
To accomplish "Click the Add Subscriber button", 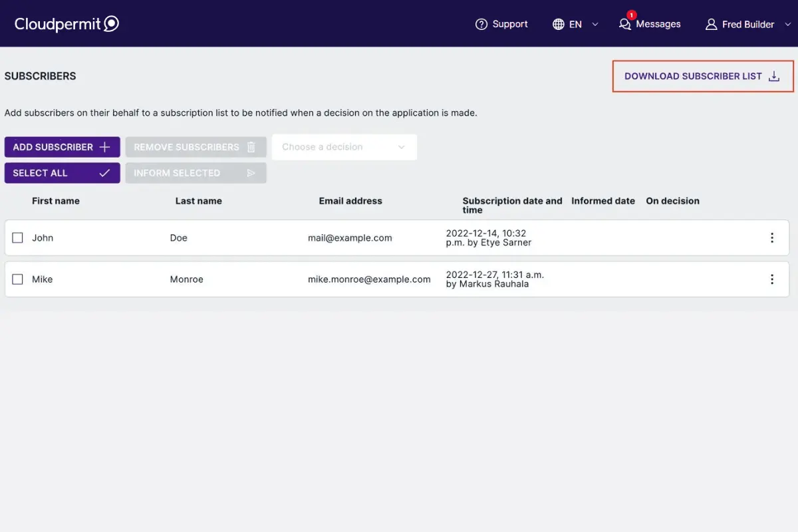I will [63, 147].
